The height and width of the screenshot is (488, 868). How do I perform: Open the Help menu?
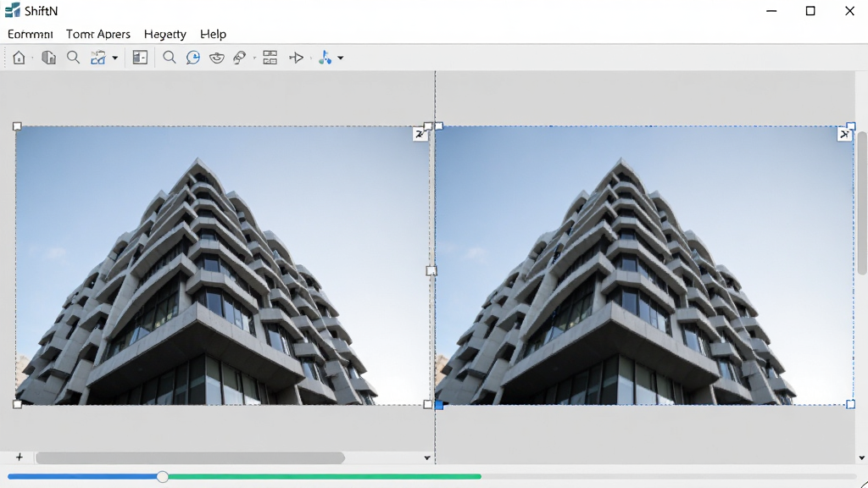[213, 34]
